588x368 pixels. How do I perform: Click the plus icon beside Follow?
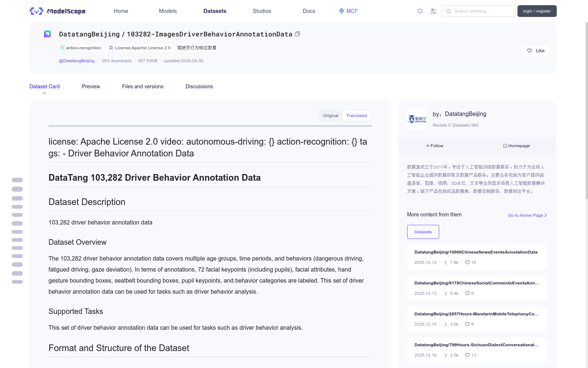pyautogui.click(x=428, y=146)
